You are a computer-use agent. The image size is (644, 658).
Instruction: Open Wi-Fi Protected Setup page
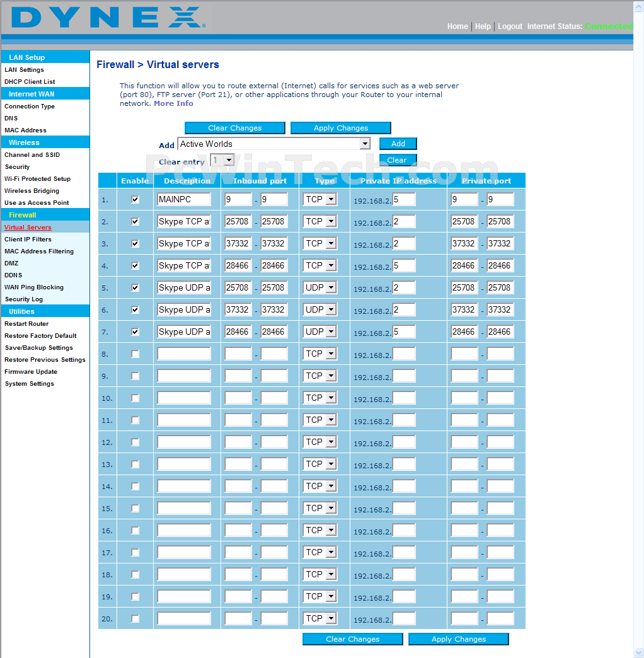point(37,179)
